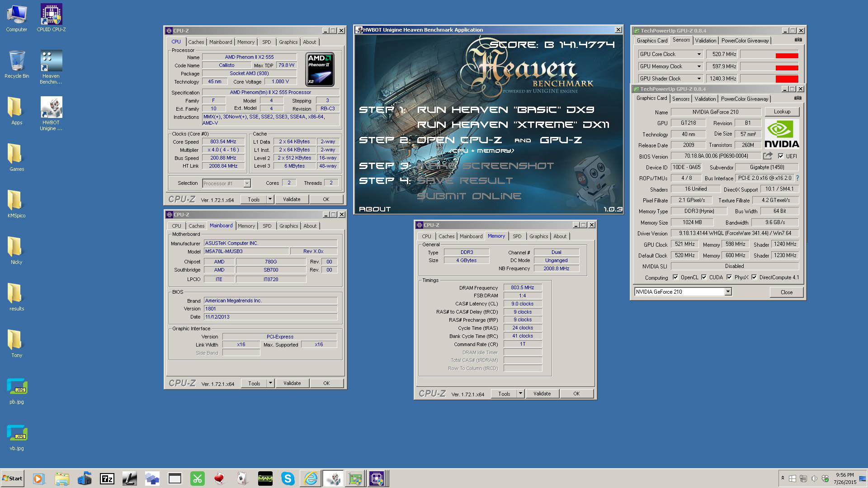Screen dimensions: 868x488
Task: Open PowerColor Giveaway tab in GPU-Z Sensors window
Action: tap(745, 41)
